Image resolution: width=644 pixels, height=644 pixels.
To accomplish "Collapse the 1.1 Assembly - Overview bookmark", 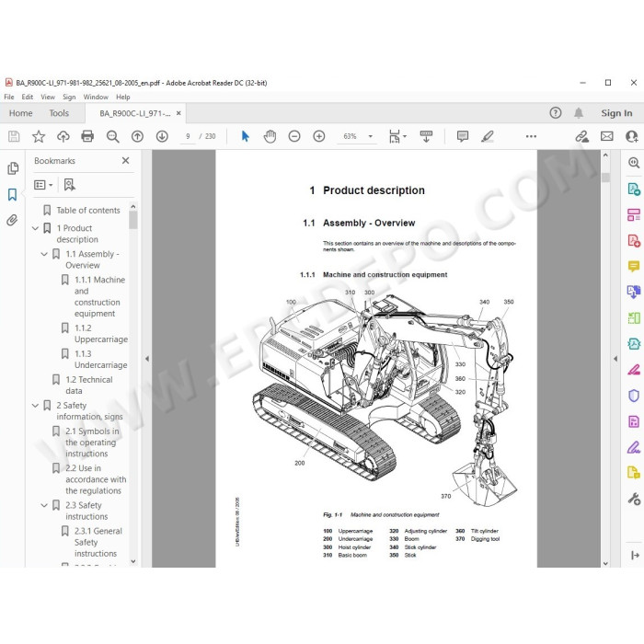I will coord(44,254).
